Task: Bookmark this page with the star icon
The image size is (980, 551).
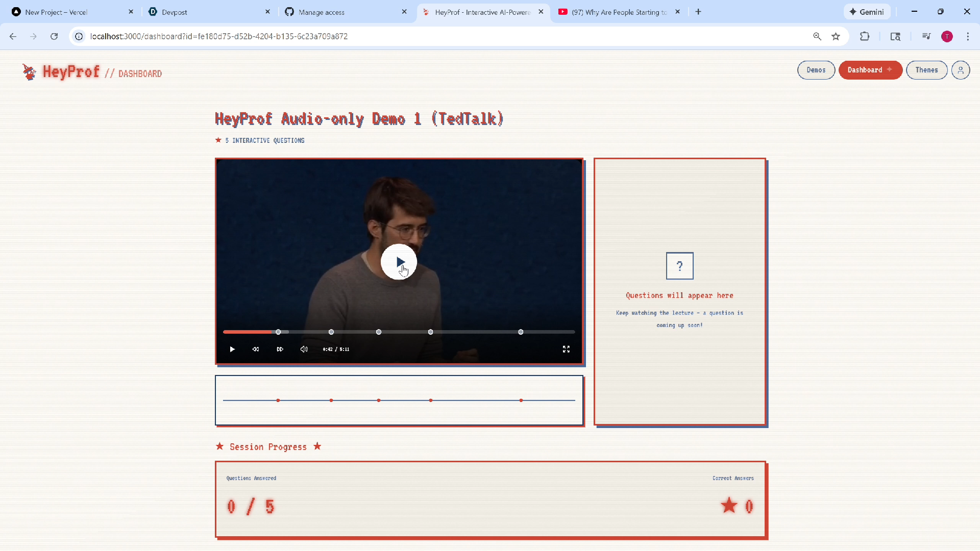Action: [836, 36]
